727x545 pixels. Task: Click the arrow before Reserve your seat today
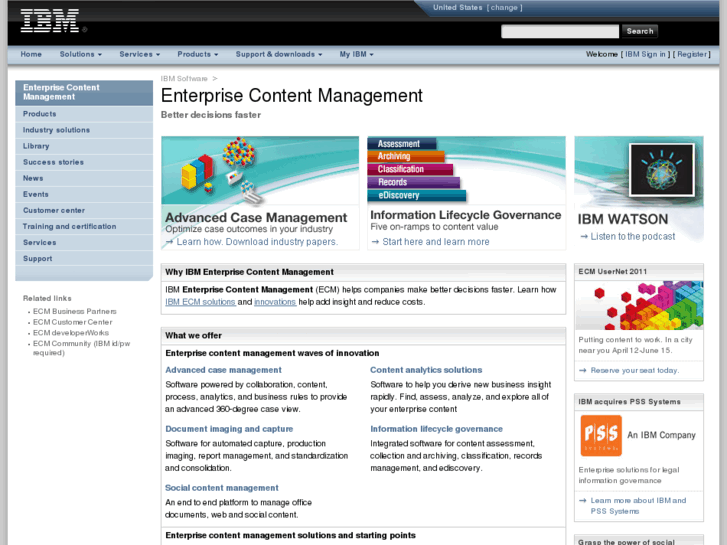tap(583, 370)
